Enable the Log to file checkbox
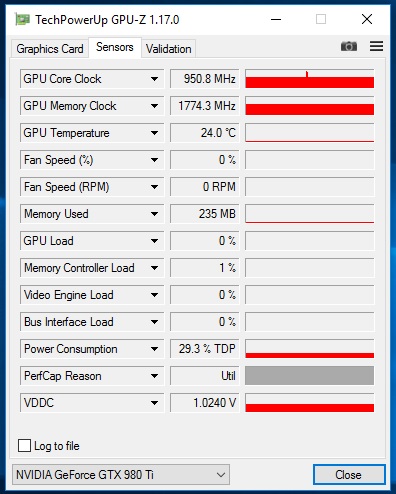The image size is (396, 494). click(24, 446)
